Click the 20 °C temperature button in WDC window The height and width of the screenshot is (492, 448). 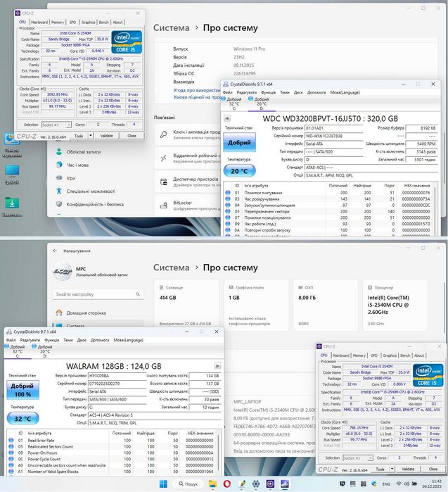pos(239,171)
